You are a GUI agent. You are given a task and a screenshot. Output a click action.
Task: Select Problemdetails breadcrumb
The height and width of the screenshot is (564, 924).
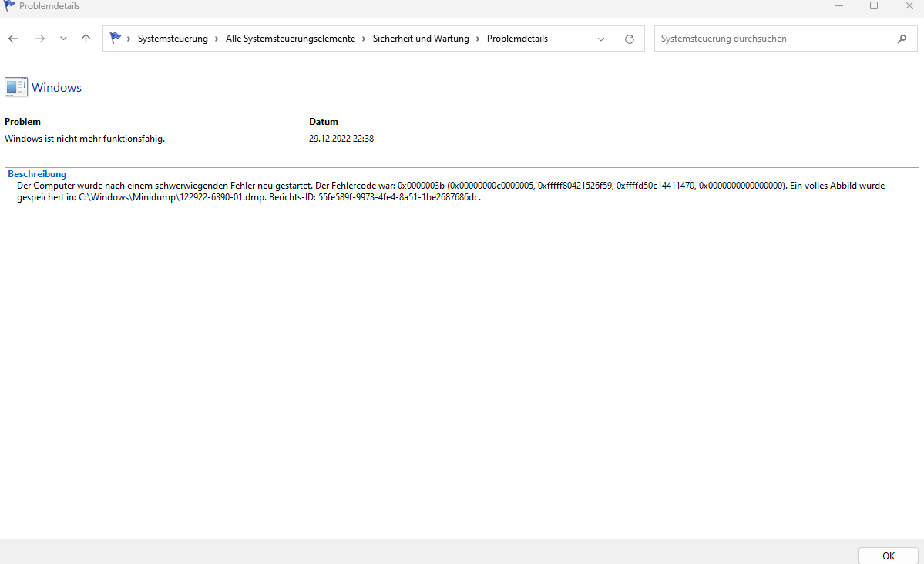(x=517, y=39)
